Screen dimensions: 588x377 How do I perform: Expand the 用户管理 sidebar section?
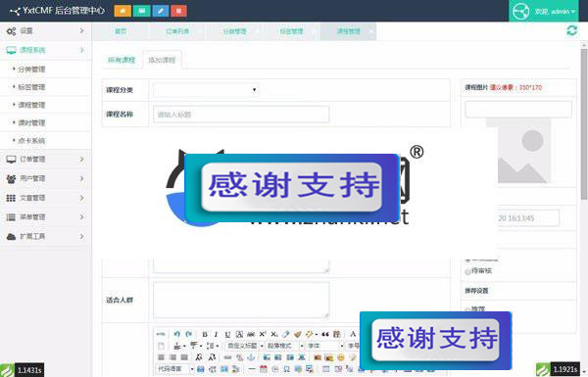point(45,179)
